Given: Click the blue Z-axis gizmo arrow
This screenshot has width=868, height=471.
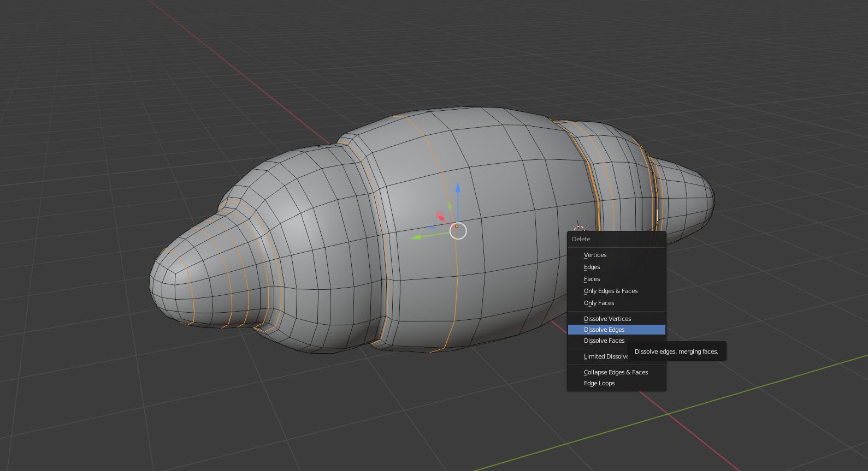Looking at the screenshot, I should (458, 189).
